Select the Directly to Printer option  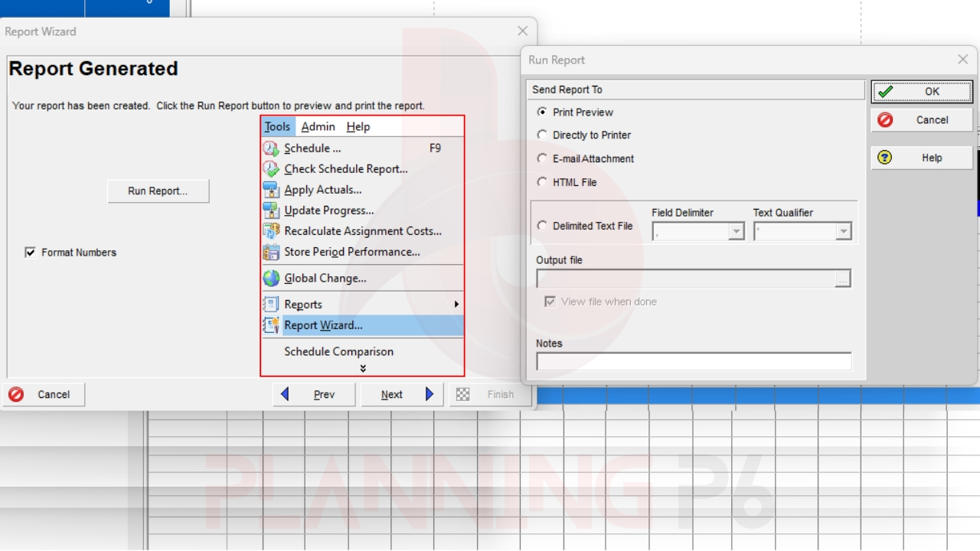point(542,135)
